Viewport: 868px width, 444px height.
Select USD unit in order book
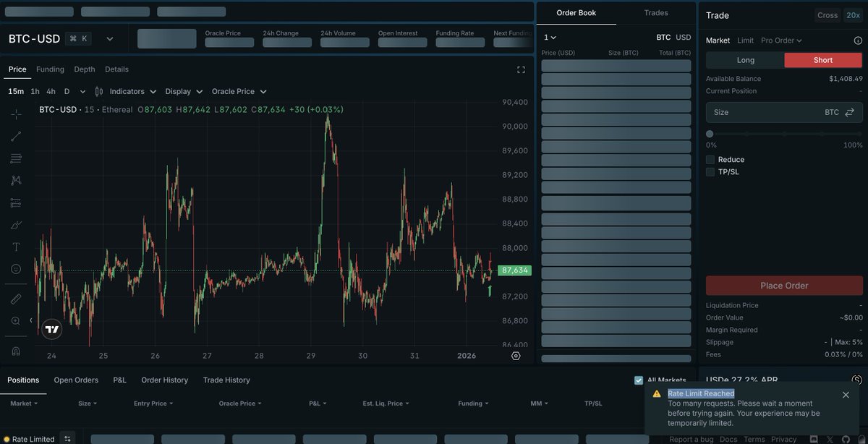coord(684,37)
